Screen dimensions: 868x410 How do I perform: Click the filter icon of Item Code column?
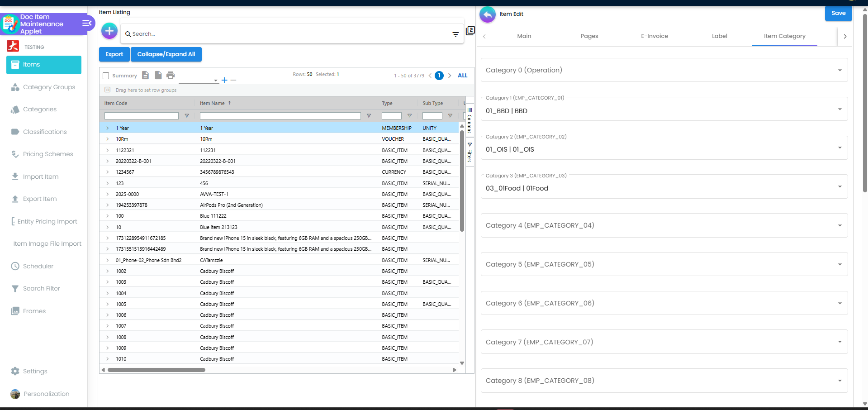point(187,116)
